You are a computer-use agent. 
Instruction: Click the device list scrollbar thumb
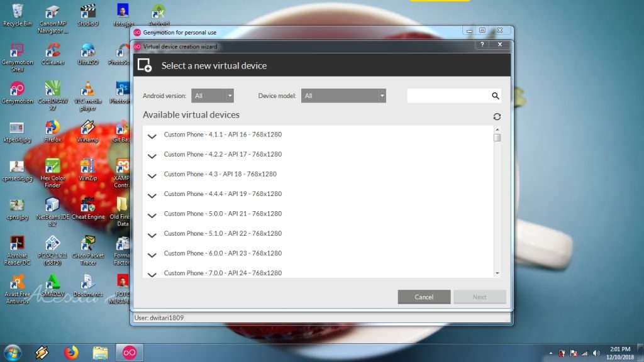[x=497, y=138]
